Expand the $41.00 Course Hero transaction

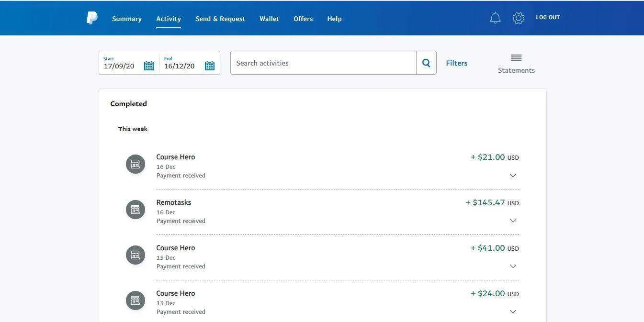pos(513,266)
